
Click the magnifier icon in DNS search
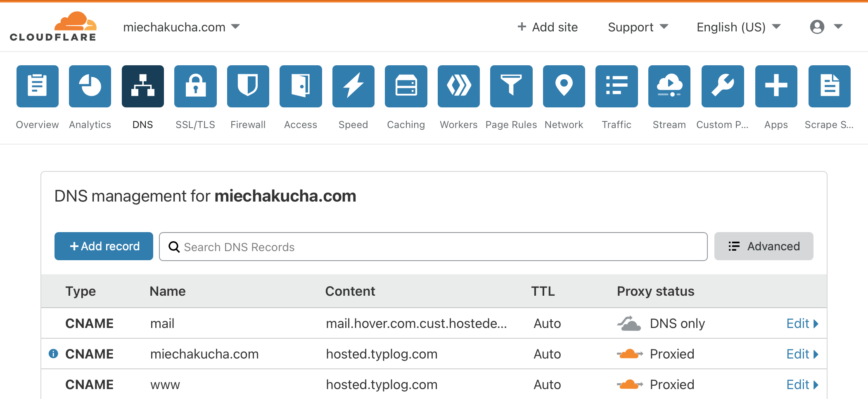tap(174, 247)
